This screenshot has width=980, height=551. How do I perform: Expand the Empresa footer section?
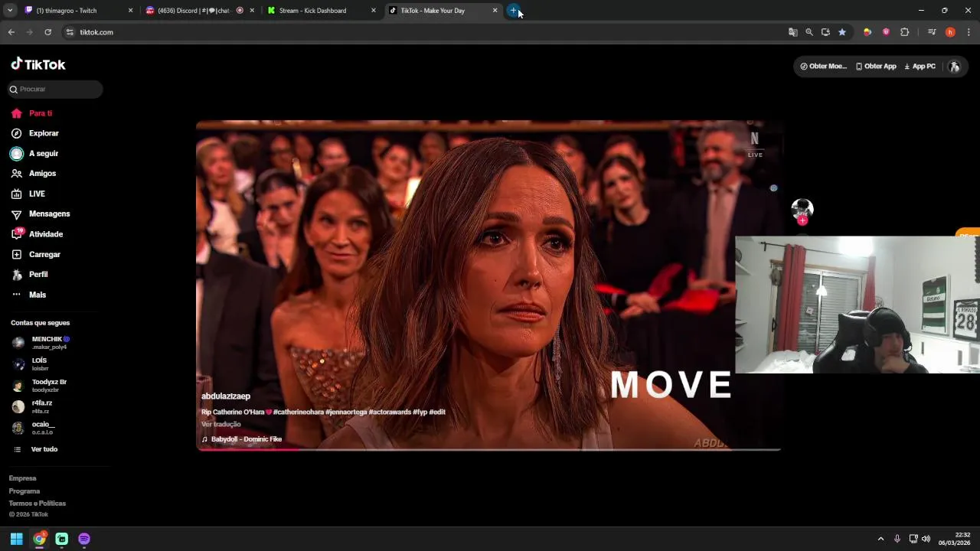pos(22,478)
